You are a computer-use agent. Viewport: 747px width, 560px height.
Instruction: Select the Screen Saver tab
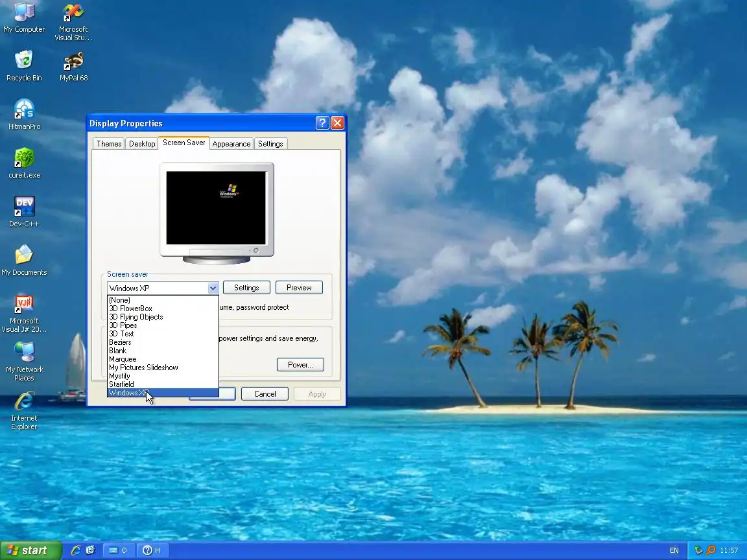click(184, 143)
